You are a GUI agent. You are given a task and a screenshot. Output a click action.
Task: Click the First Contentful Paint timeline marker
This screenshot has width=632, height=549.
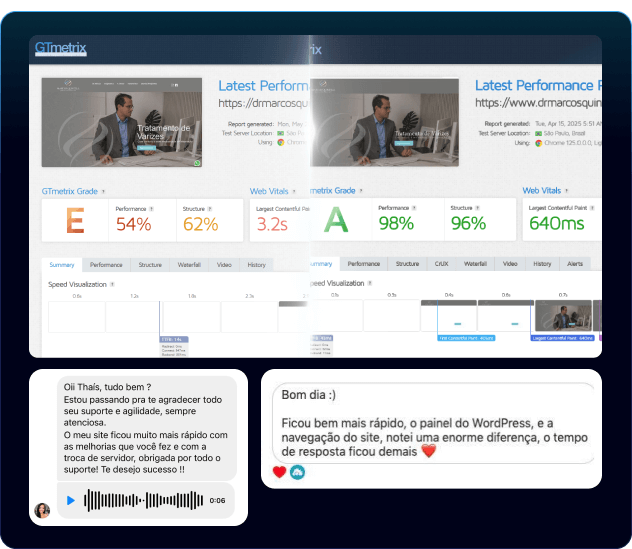point(466,338)
